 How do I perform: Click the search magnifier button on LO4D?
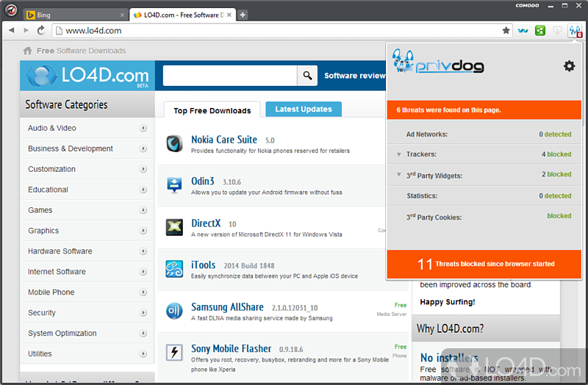pos(307,76)
